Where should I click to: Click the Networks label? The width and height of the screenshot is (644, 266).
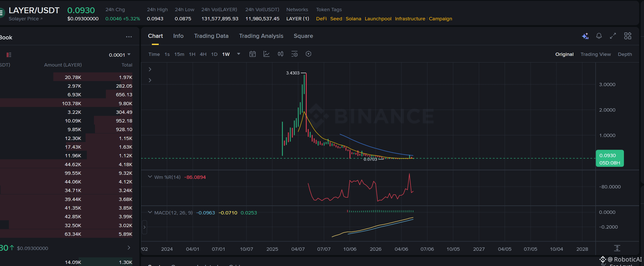coord(297,10)
